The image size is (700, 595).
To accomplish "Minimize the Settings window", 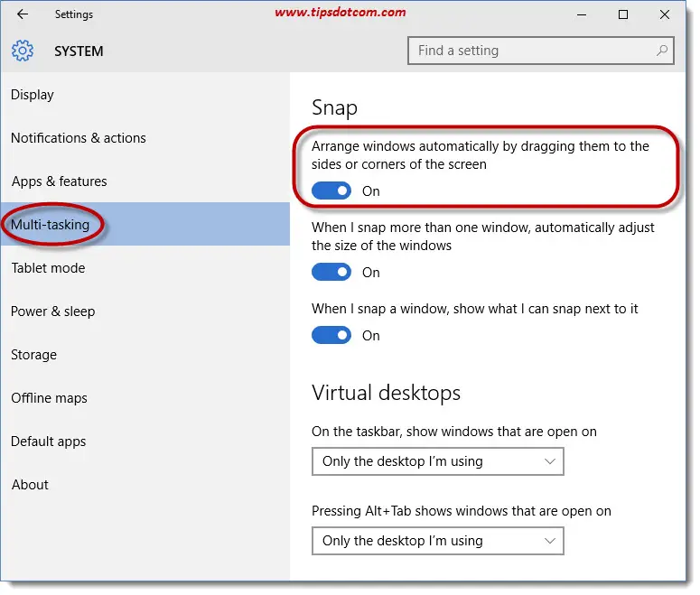I will point(582,14).
